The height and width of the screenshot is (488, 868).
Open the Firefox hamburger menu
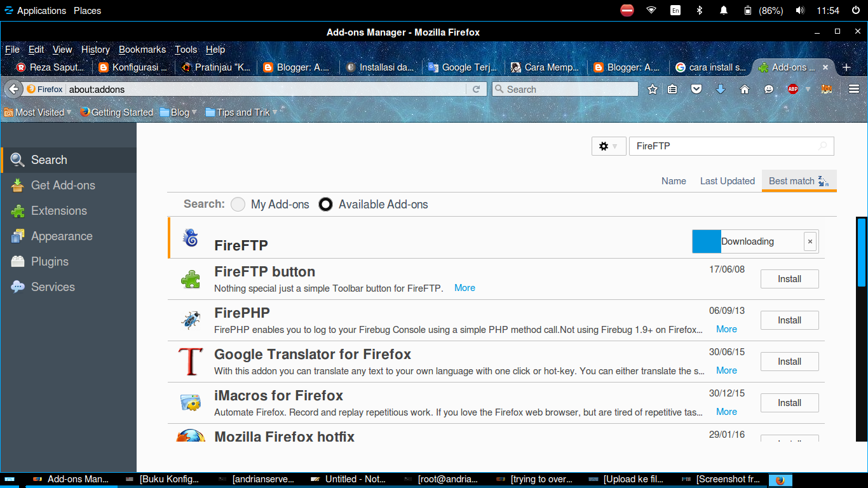[x=854, y=90]
